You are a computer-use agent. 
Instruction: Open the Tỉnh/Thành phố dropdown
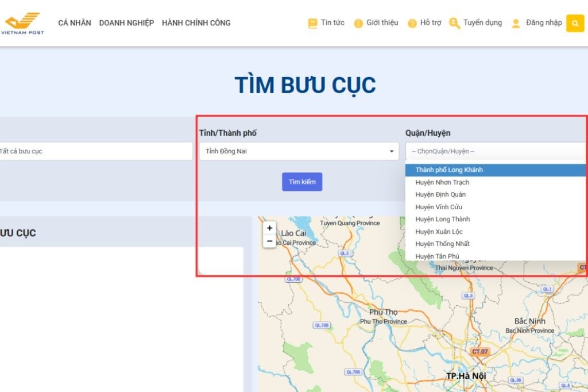pos(299,152)
